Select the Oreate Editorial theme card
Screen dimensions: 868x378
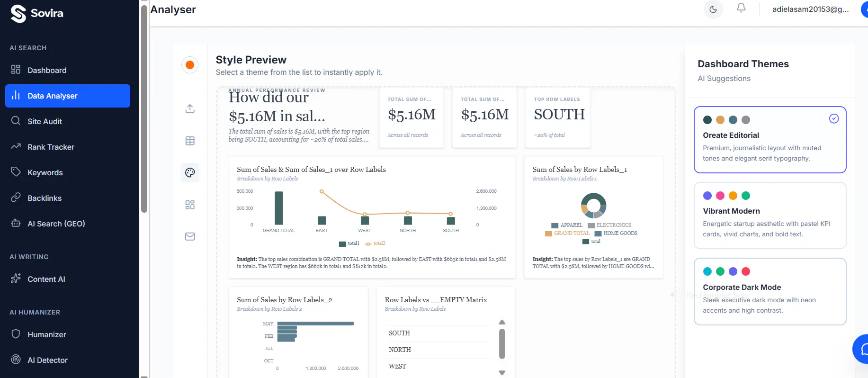tap(770, 140)
